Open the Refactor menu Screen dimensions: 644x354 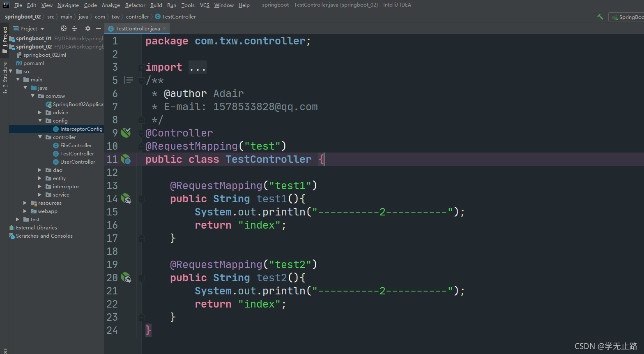pos(135,5)
